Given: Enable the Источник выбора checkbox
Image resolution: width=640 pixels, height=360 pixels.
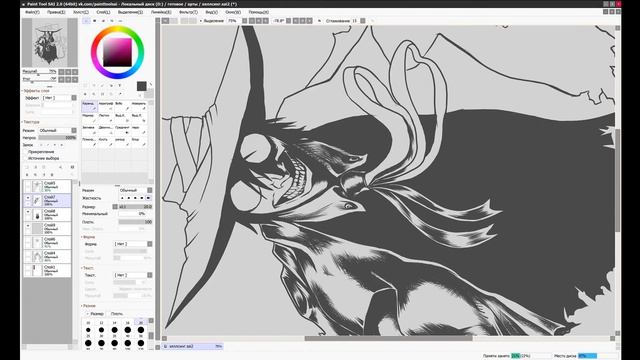Looking at the screenshot, I should 25,158.
